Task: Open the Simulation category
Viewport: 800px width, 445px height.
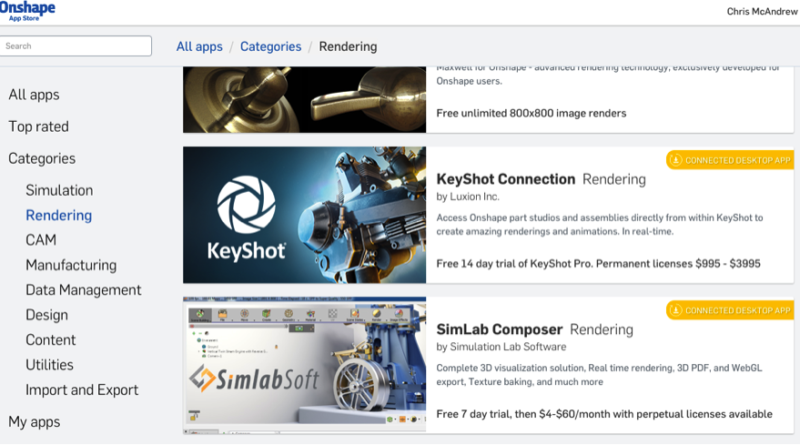Action: [59, 190]
